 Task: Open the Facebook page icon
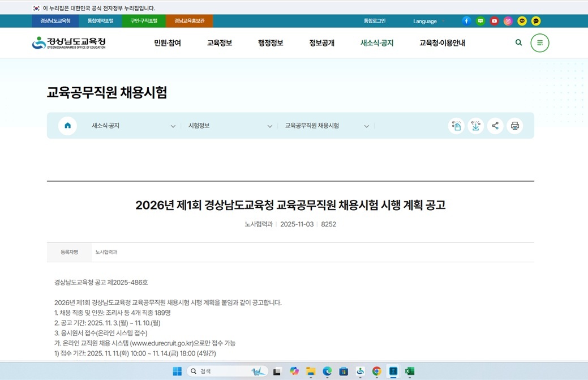tap(466, 21)
